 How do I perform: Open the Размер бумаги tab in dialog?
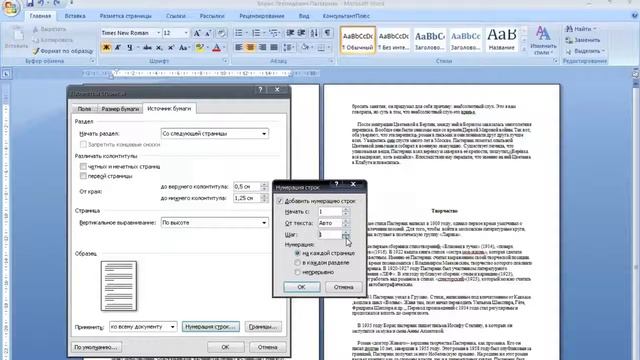[120, 109]
